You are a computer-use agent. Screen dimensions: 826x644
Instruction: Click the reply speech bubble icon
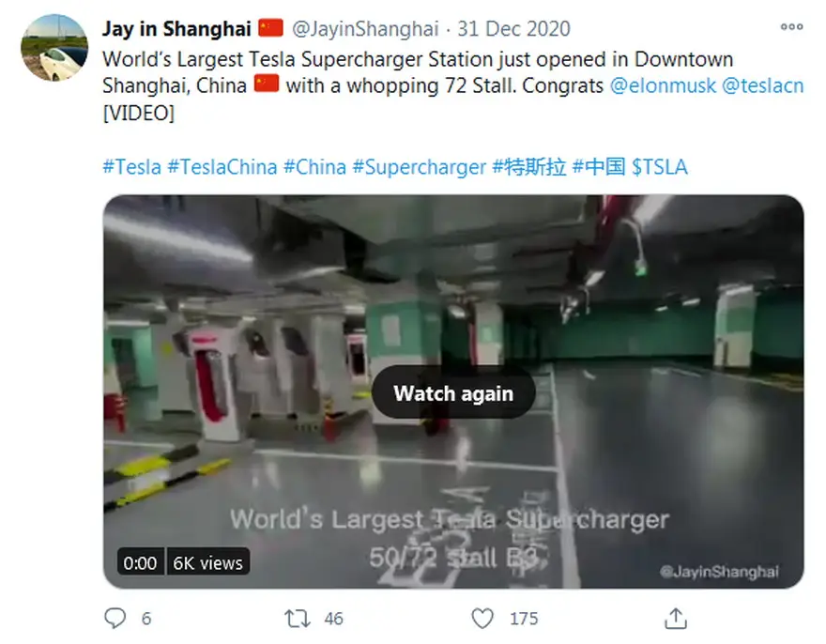click(115, 618)
